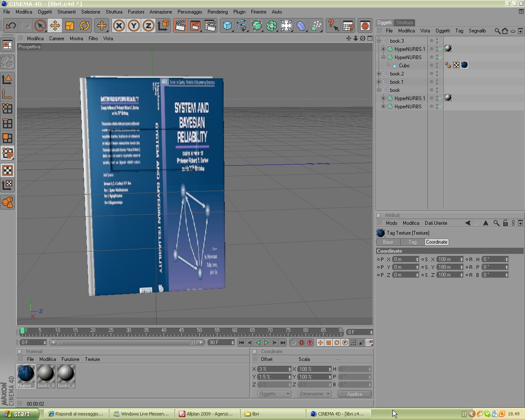Toggle HyperNURBS.1 enable checkmark under book.3
The width and height of the screenshot is (525, 420).
(441, 49)
